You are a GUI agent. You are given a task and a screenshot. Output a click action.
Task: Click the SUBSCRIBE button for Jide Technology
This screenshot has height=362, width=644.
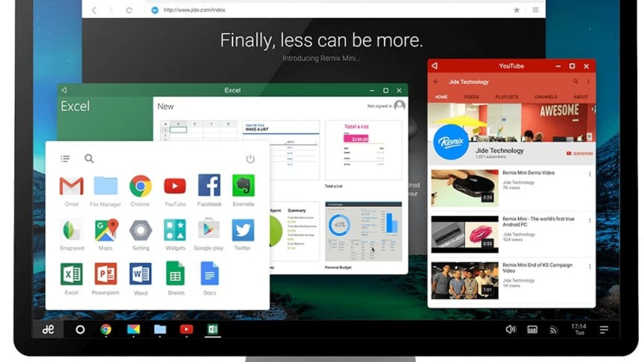click(580, 153)
